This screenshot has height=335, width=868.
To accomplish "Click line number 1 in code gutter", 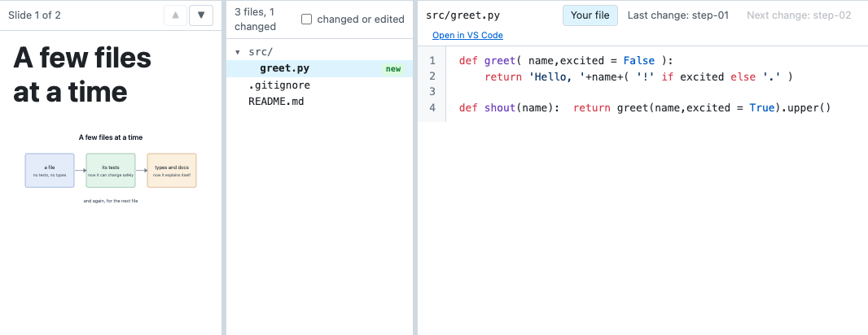I will click(x=432, y=60).
